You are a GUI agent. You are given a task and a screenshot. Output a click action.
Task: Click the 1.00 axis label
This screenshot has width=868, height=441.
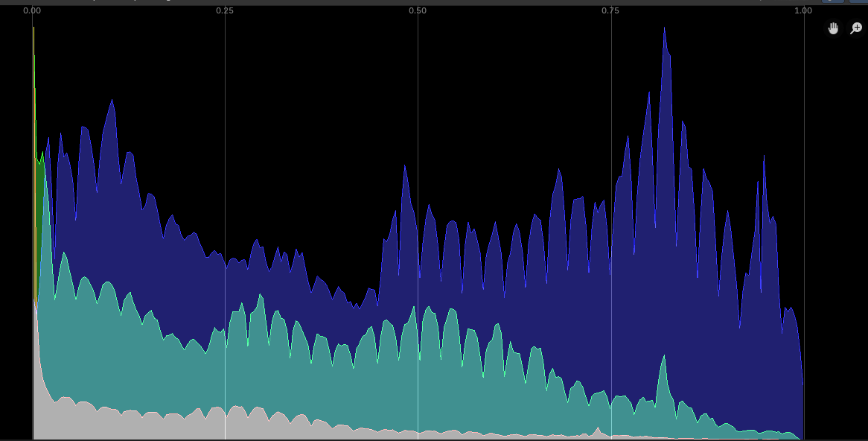(803, 10)
